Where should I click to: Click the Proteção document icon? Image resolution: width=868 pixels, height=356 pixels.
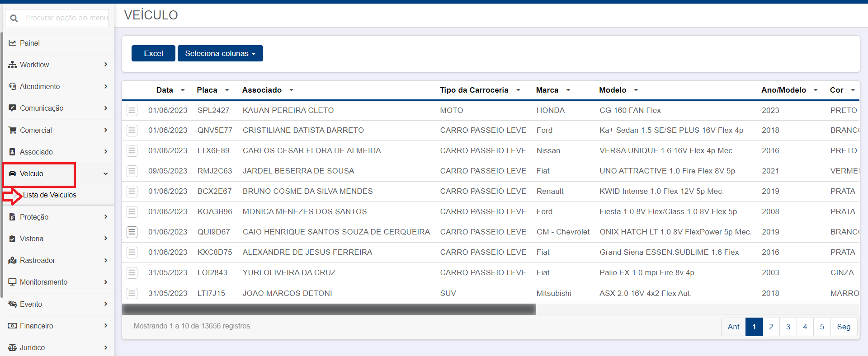(x=12, y=217)
